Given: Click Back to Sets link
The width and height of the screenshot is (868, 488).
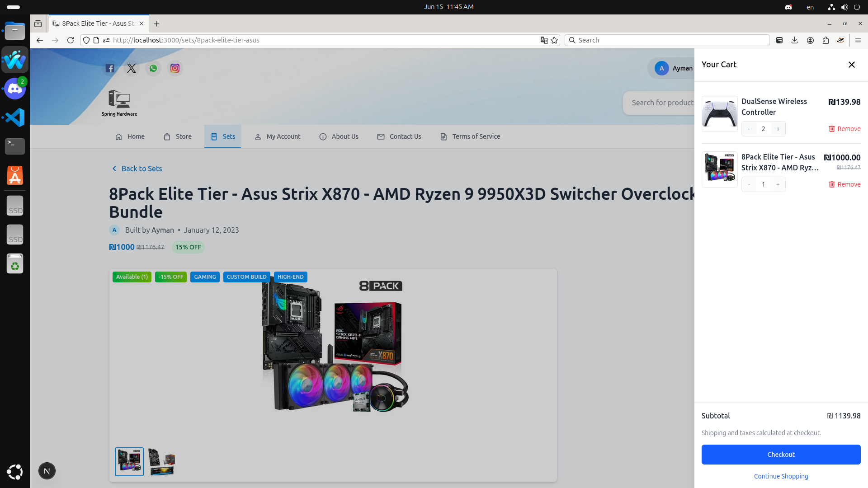Looking at the screenshot, I should point(137,169).
